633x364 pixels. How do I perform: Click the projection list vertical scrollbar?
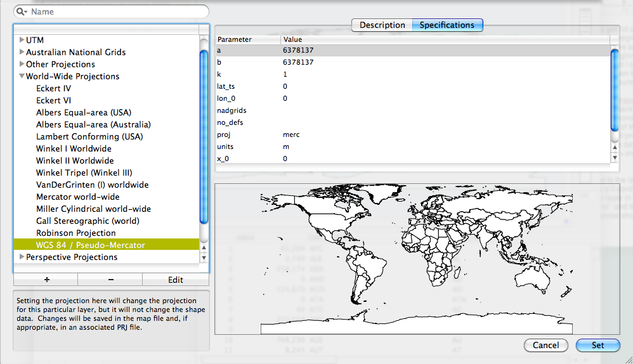point(204,136)
